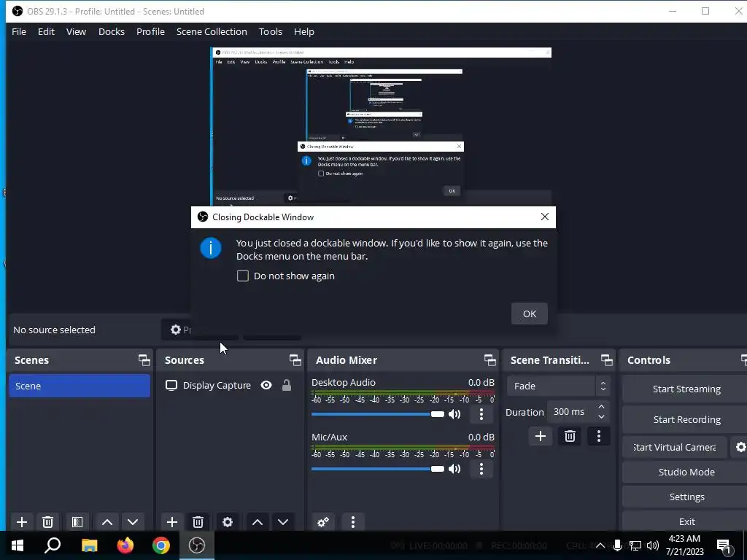747x560 pixels.
Task: Increase transition duration with up arrow
Action: coord(601,407)
